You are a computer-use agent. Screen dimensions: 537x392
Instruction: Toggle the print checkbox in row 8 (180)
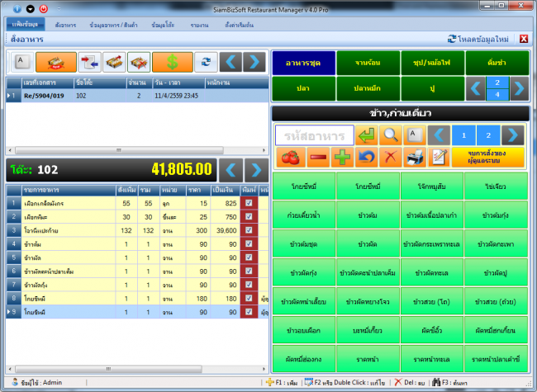[249, 298]
